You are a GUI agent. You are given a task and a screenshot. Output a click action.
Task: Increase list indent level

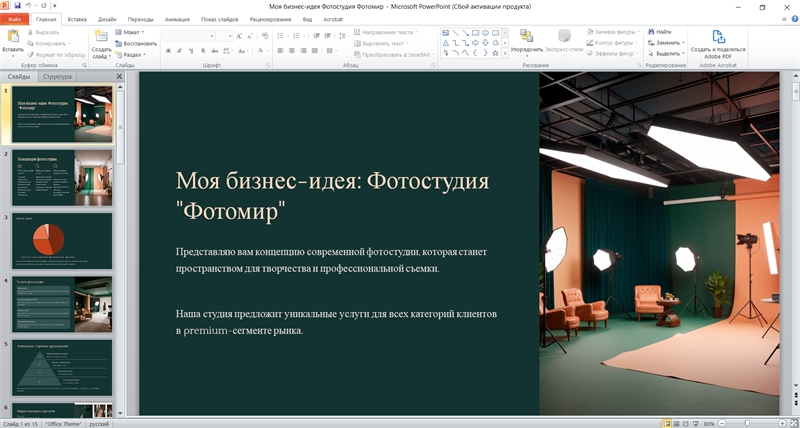(328, 36)
